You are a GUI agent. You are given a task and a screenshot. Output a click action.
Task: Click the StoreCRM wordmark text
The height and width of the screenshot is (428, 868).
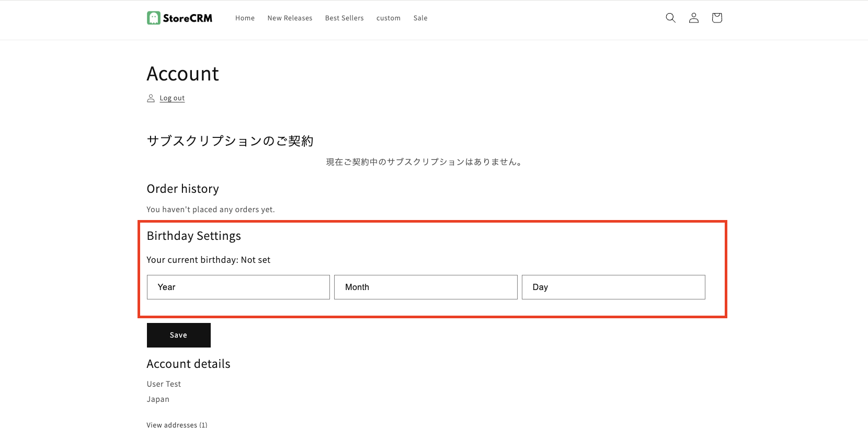[x=188, y=18]
